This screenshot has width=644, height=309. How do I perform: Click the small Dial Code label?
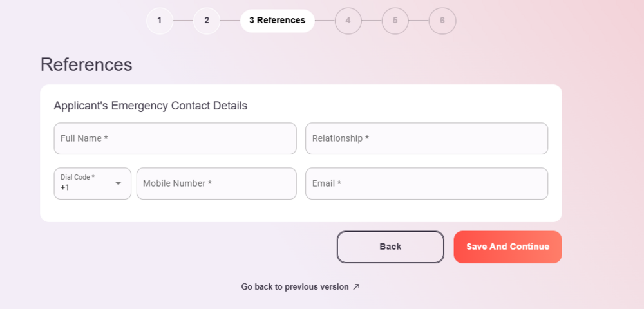77,177
